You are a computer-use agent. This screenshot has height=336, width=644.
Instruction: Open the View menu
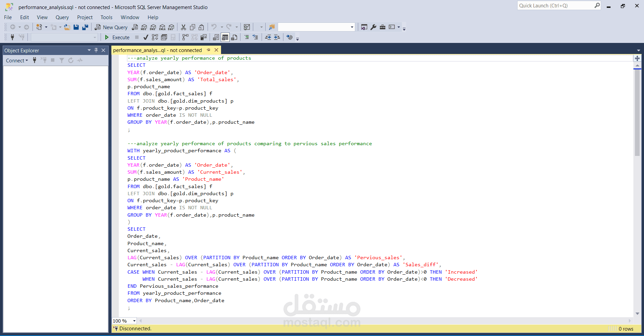[42, 17]
